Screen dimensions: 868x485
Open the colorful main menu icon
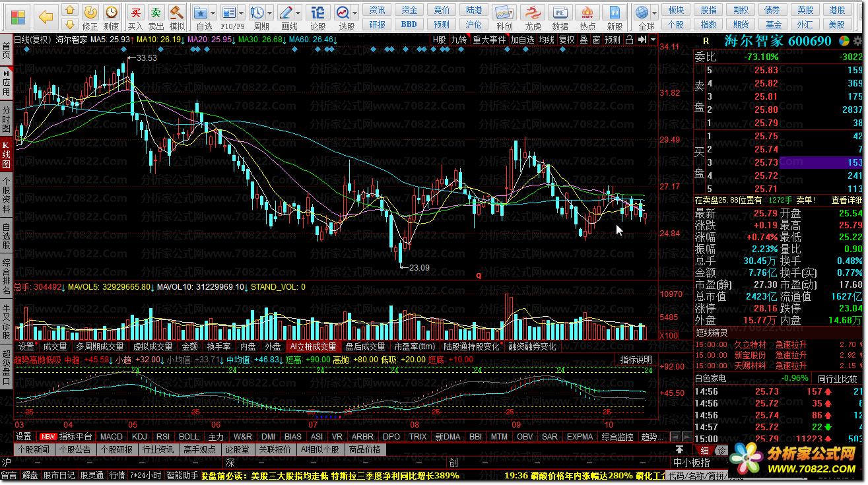(18, 16)
